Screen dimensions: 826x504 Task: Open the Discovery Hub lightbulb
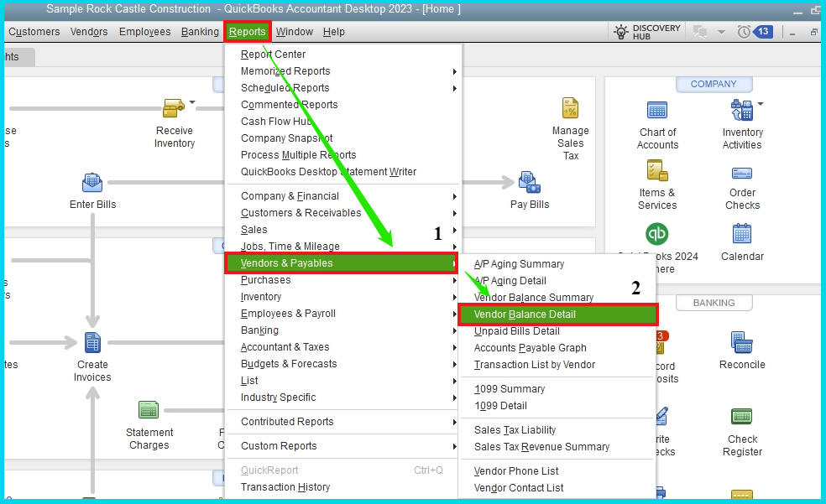coord(621,32)
